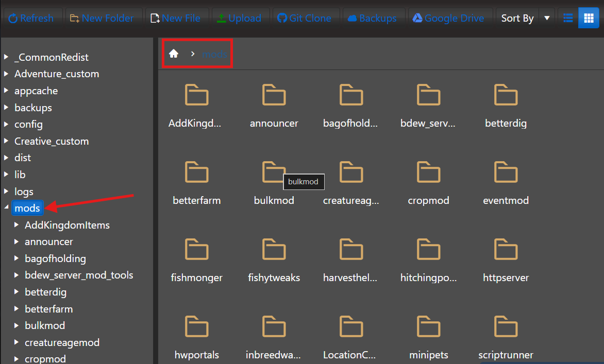Select config in the folder tree

(x=28, y=124)
